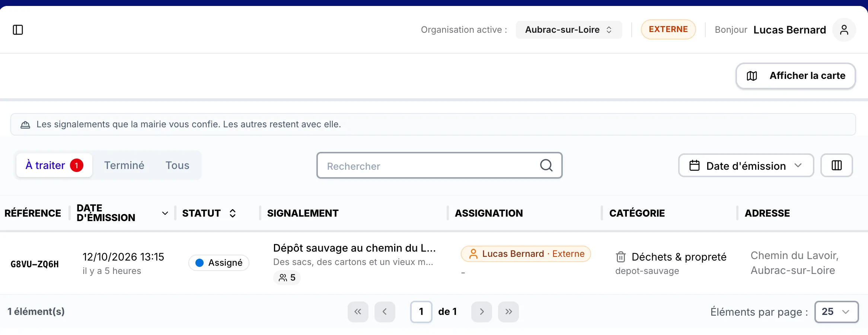Click the SIGNALEMENT column header
This screenshot has height=335, width=868.
pyautogui.click(x=303, y=213)
